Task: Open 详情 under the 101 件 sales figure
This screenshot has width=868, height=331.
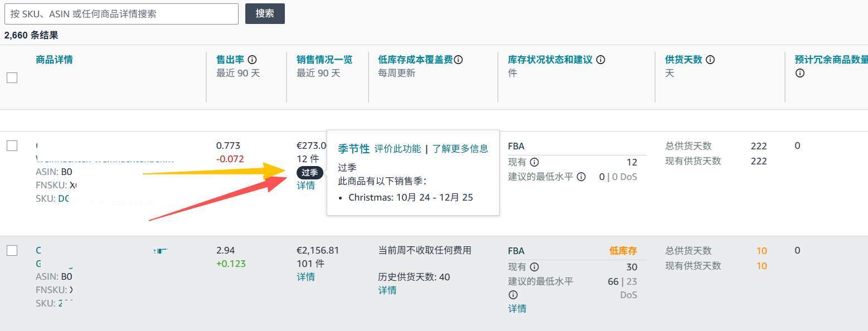Action: [x=306, y=276]
